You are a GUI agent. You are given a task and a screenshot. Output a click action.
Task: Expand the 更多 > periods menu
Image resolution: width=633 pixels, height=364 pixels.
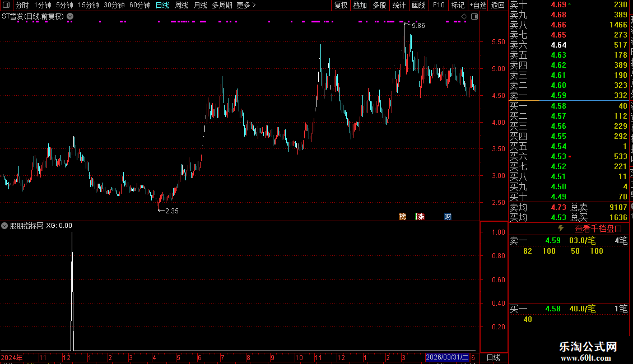tap(246, 5)
